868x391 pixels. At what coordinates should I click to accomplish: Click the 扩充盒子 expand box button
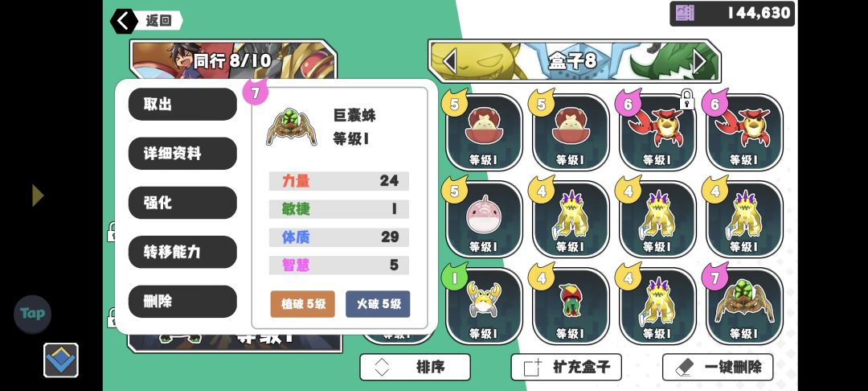pos(567,367)
